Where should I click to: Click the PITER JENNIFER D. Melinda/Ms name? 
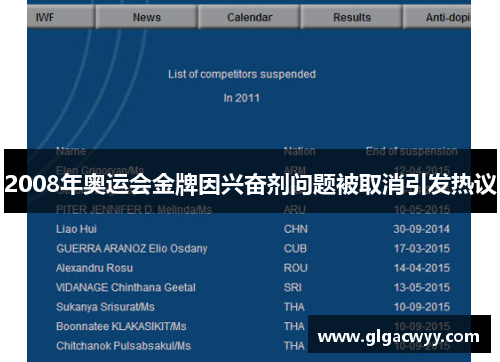tap(134, 210)
